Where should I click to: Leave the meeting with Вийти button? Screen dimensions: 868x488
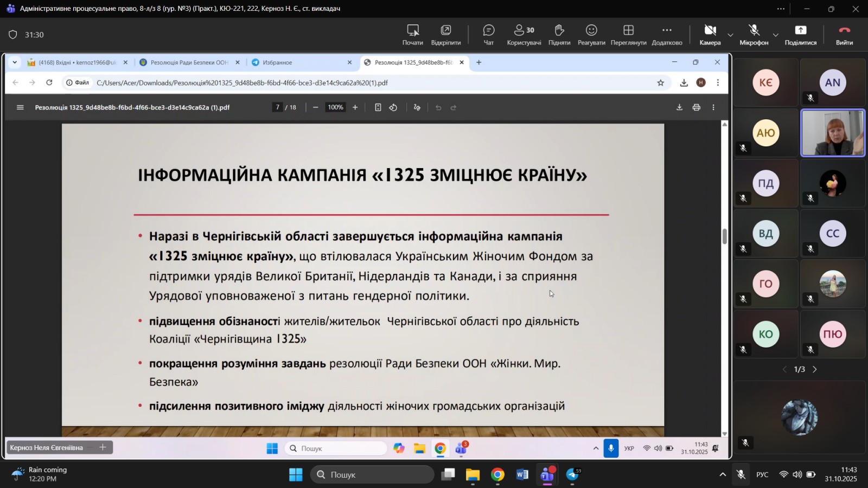point(844,35)
